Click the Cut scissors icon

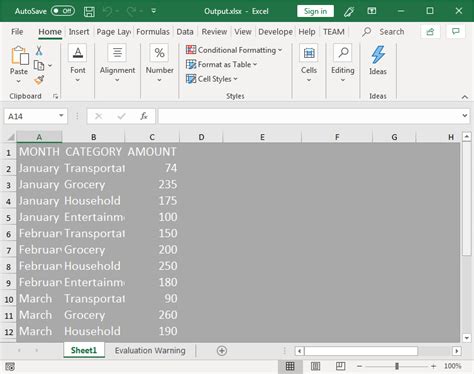(x=39, y=51)
